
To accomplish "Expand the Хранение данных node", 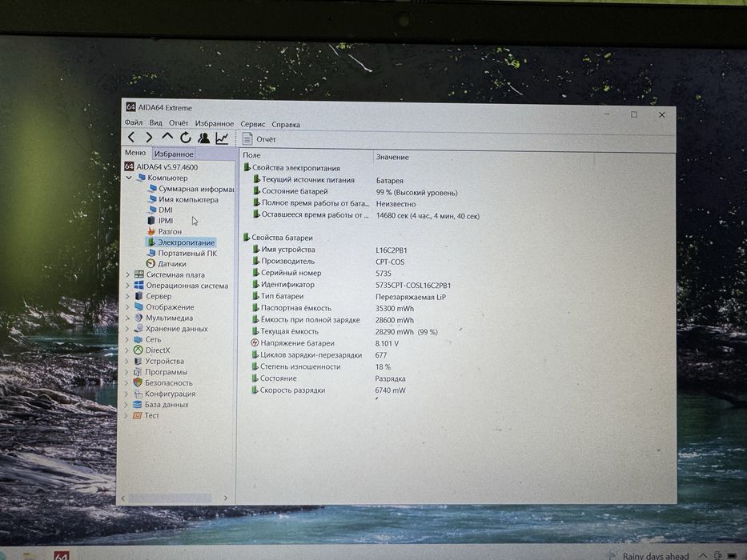I will click(x=127, y=329).
